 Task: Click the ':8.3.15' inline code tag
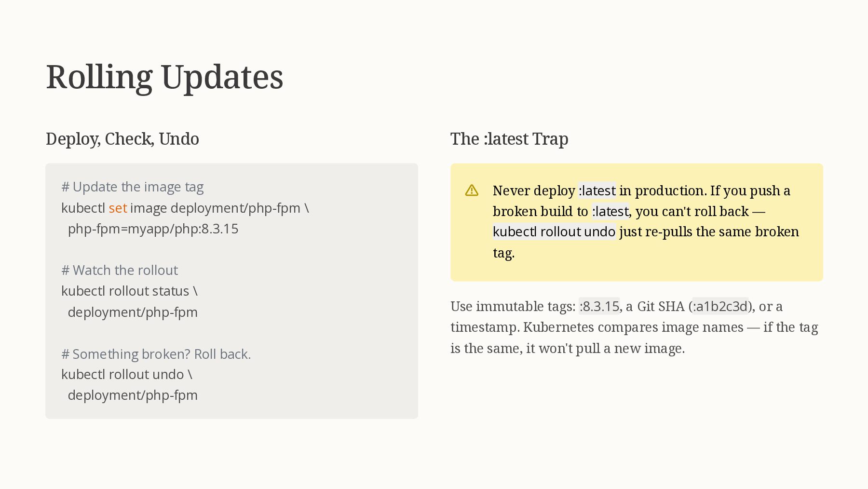tap(599, 306)
